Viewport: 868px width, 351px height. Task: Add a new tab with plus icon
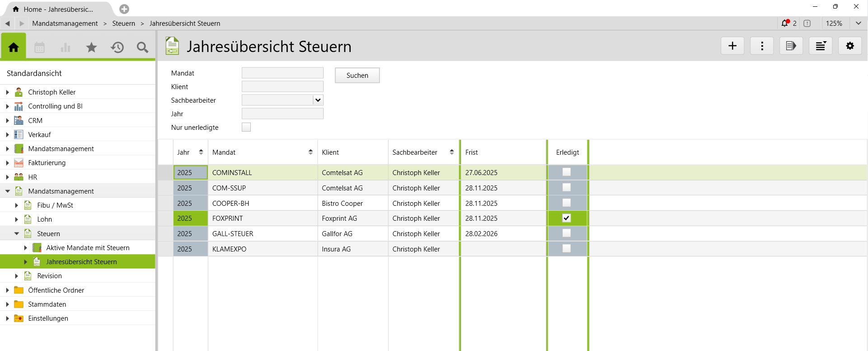124,9
